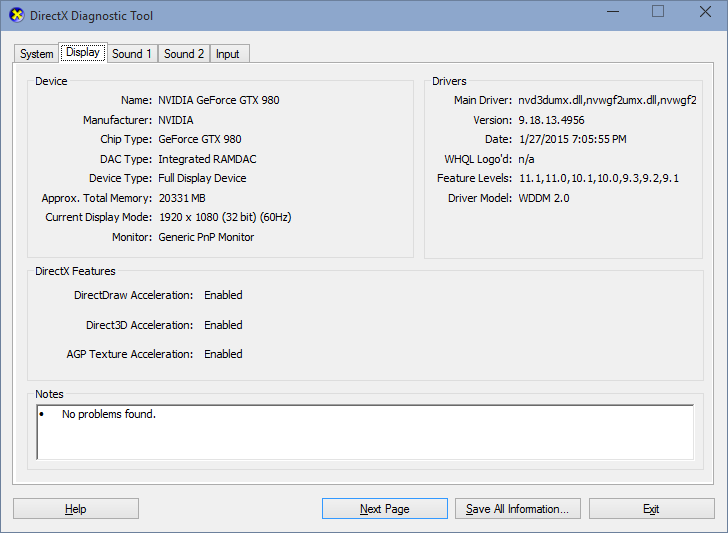Minimize the DirectX Diagnostic Tool window

[613, 12]
